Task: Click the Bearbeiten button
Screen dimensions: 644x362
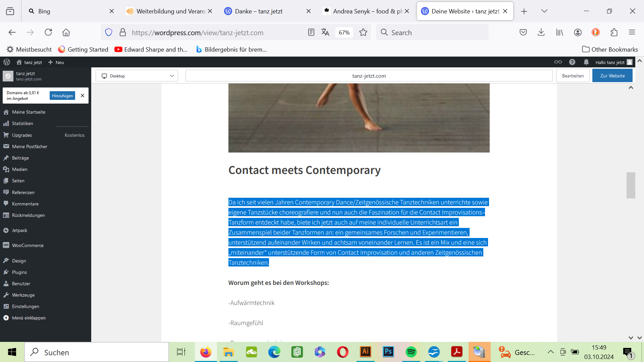Action: point(573,76)
